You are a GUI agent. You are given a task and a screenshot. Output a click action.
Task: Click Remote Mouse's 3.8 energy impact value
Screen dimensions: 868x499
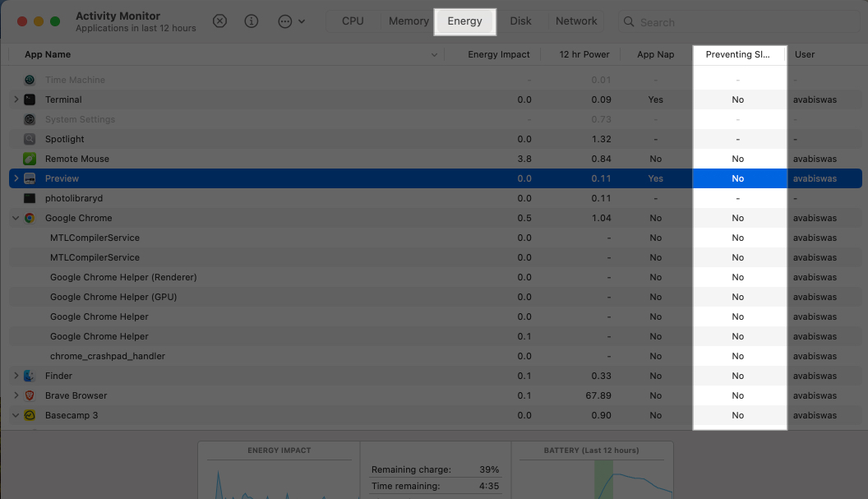(524, 159)
